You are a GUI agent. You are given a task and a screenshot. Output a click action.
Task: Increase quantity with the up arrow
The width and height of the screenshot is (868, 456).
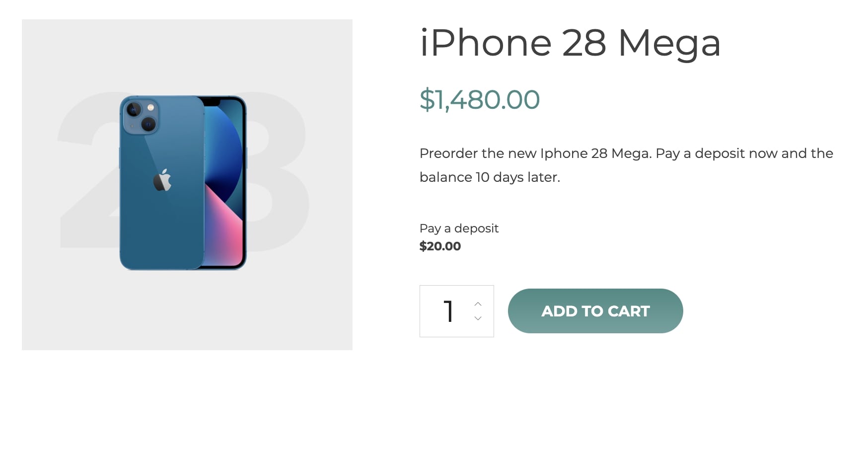click(x=478, y=304)
